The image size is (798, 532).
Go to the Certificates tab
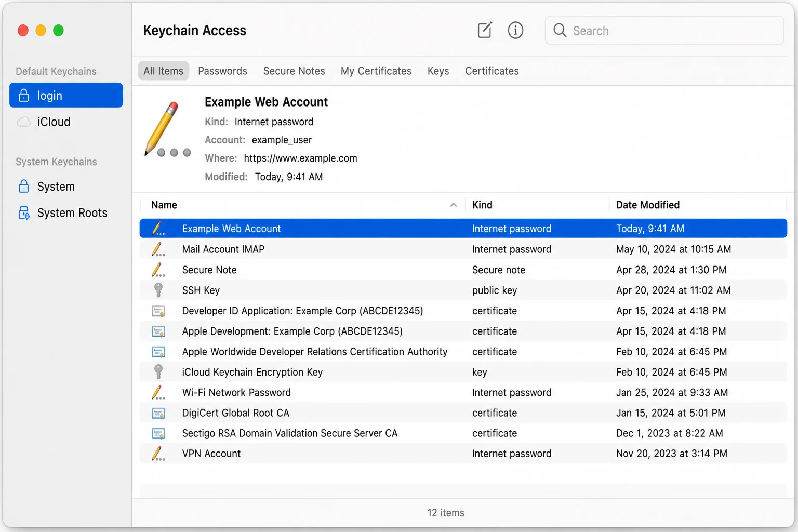pos(491,71)
